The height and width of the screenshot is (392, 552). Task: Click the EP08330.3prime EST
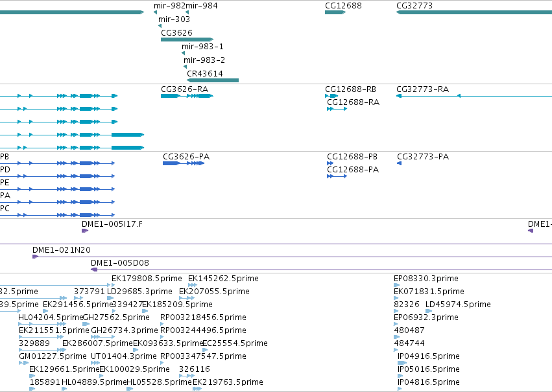396,285
